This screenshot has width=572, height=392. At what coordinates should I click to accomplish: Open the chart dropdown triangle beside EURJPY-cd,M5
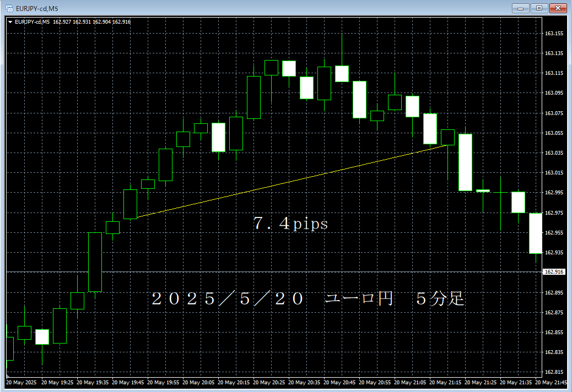pyautogui.click(x=10, y=22)
